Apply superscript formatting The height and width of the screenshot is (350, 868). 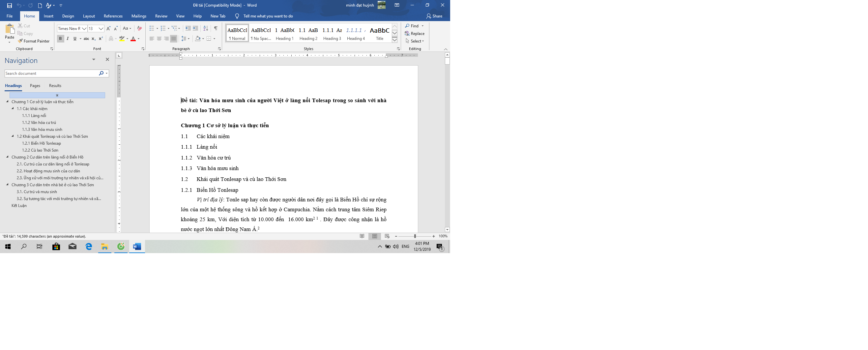pos(101,39)
